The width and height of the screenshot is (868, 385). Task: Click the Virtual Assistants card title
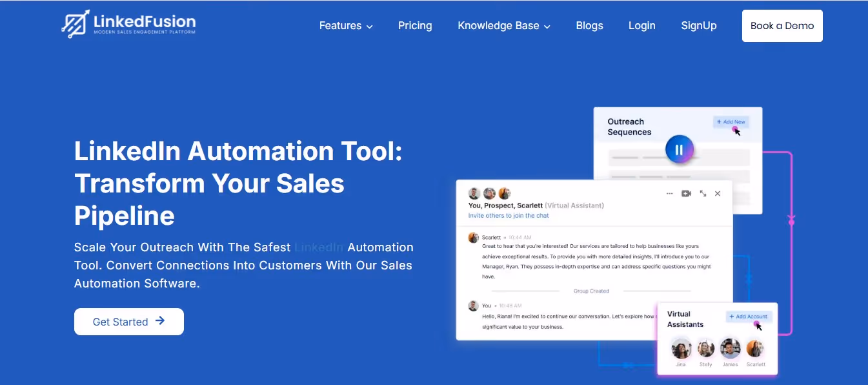point(685,319)
